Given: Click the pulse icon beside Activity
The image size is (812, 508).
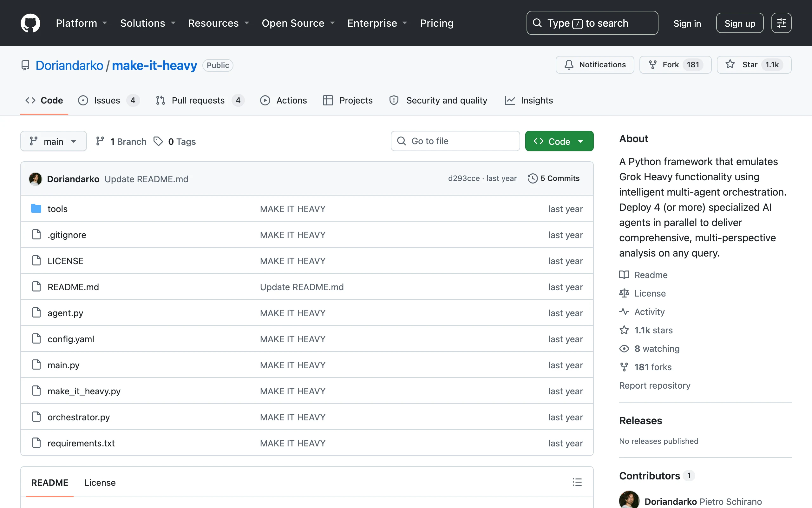Looking at the screenshot, I should tap(624, 312).
